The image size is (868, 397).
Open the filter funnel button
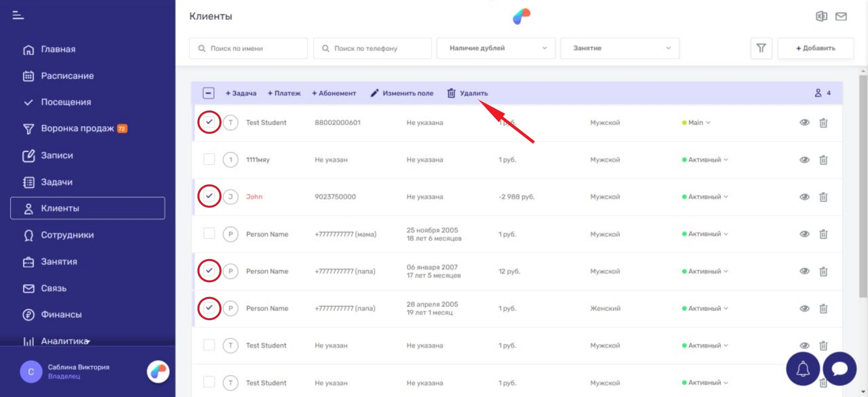(x=761, y=48)
